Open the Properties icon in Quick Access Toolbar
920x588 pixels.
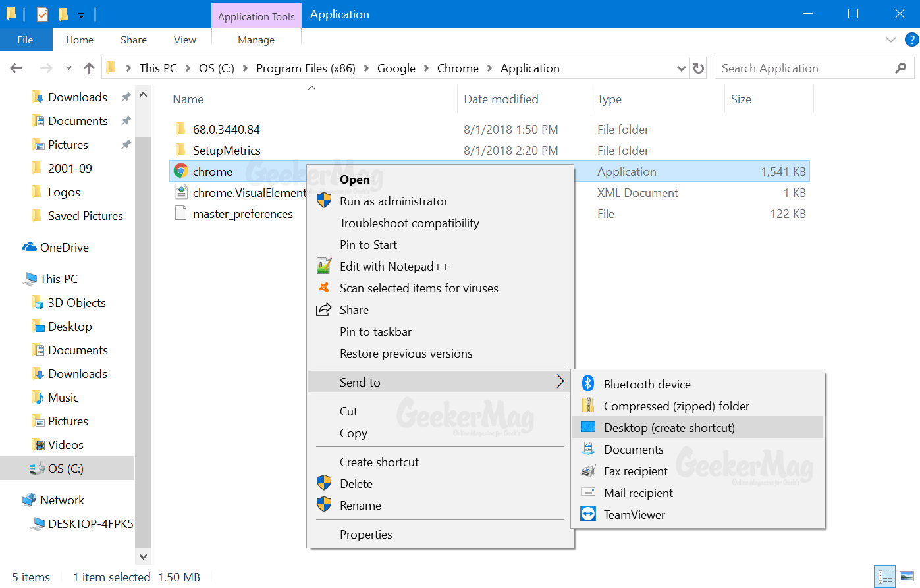click(x=42, y=13)
